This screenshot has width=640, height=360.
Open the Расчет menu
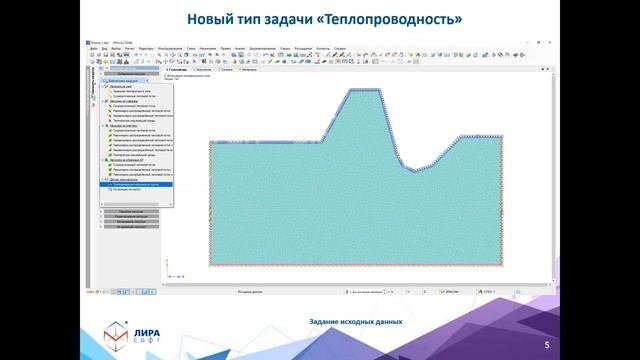tap(129, 49)
